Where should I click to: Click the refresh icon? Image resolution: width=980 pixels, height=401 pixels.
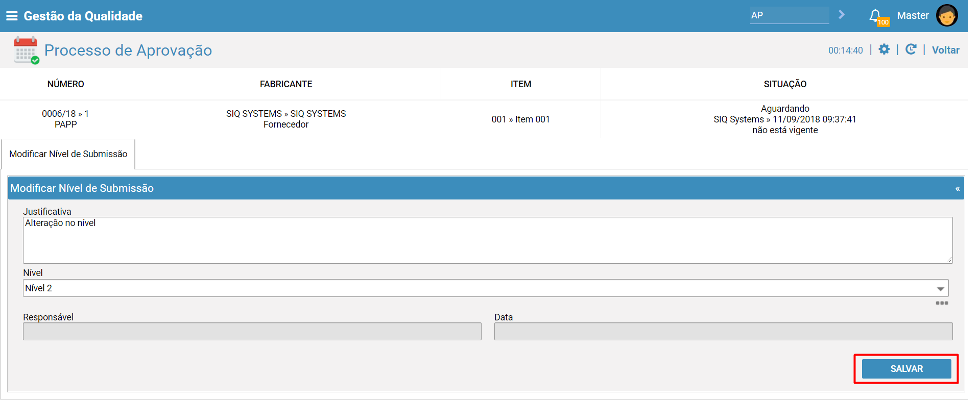click(911, 49)
